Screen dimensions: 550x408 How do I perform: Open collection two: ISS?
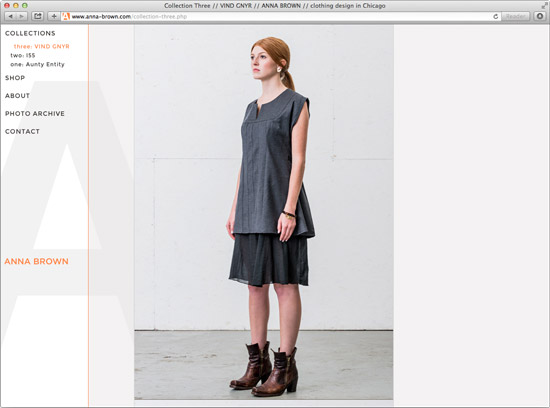(x=23, y=55)
